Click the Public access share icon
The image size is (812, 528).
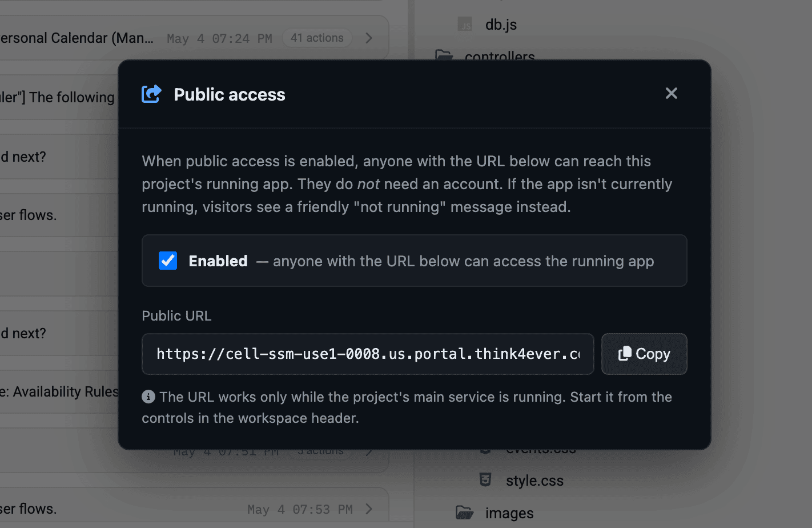point(151,94)
